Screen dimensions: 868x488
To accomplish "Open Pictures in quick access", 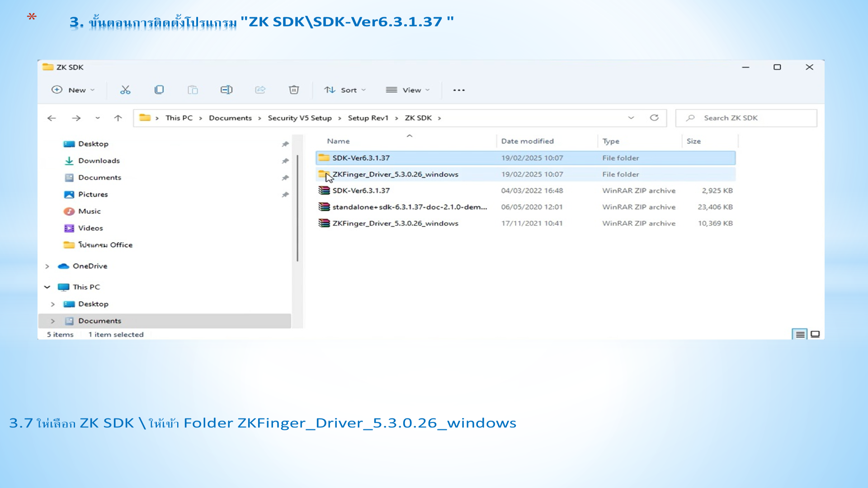I will [x=93, y=194].
